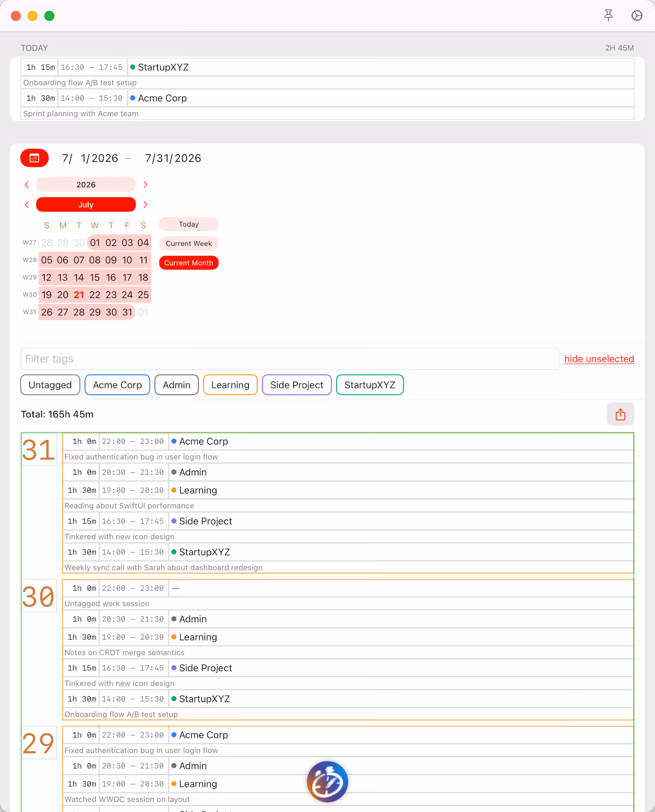This screenshot has width=655, height=812.
Task: Select July 15 in the calendar
Action: (x=95, y=277)
